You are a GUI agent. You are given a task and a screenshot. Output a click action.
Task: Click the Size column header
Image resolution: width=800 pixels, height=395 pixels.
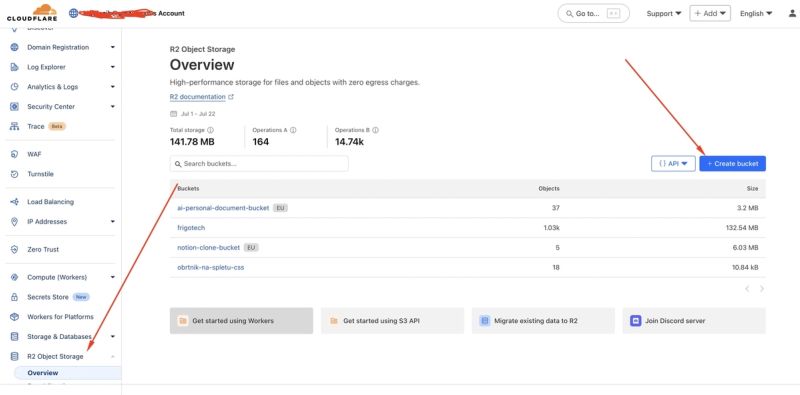(753, 189)
